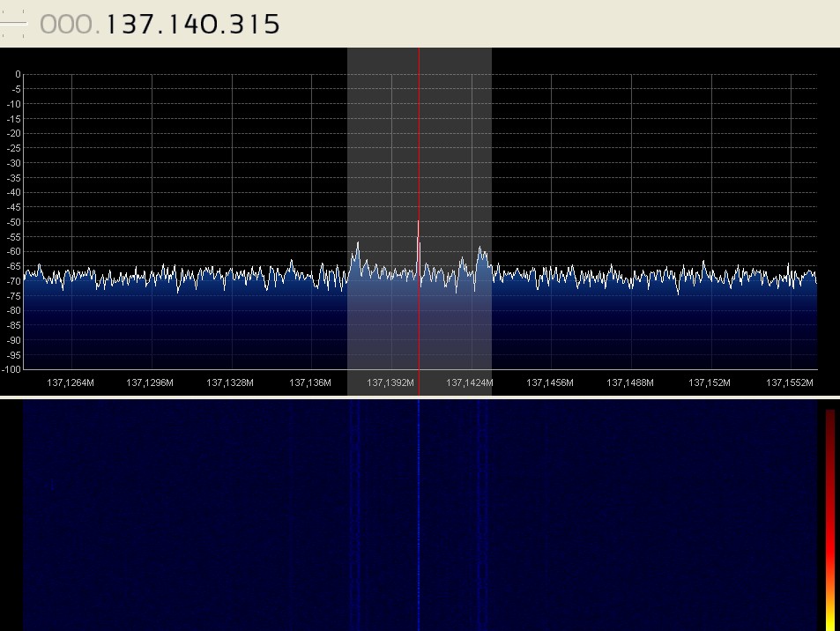Image resolution: width=840 pixels, height=631 pixels.
Task: Click the -30 dB scale label
Action: pyautogui.click(x=14, y=163)
